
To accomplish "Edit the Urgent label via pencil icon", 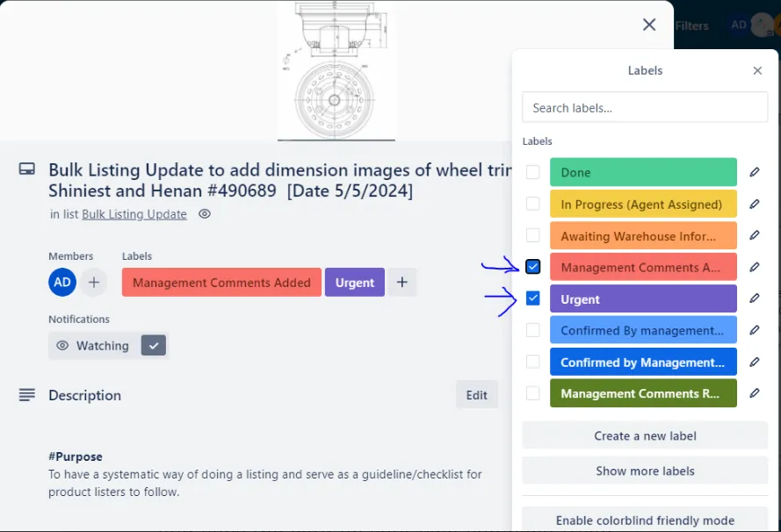I will 754,298.
